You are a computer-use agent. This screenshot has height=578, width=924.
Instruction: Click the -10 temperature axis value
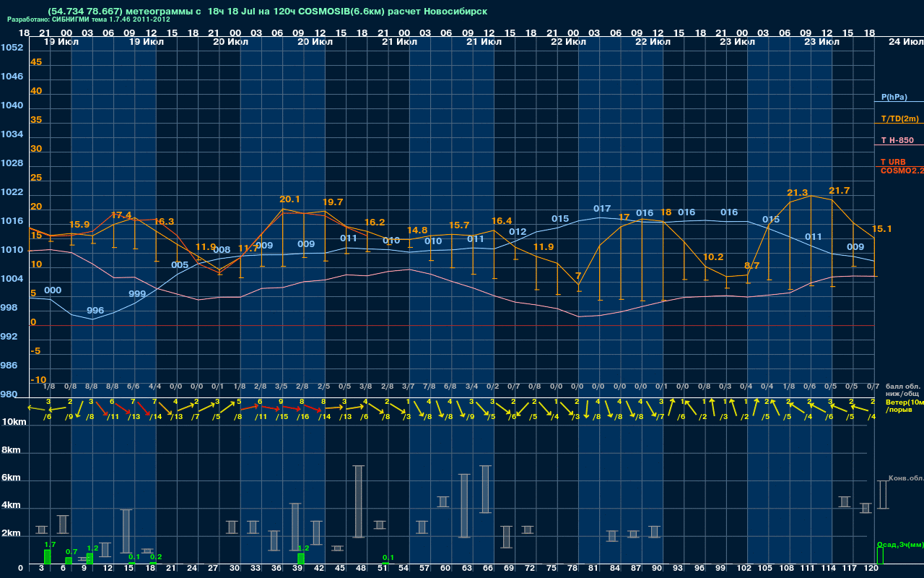tap(38, 380)
